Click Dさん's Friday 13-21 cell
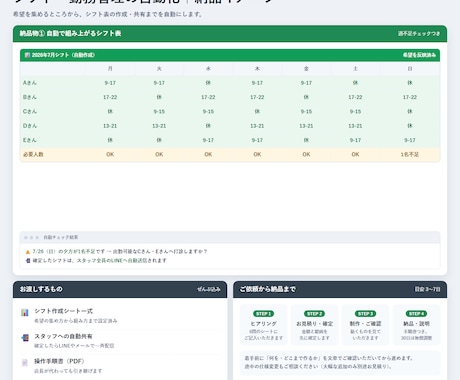 pos(306,126)
